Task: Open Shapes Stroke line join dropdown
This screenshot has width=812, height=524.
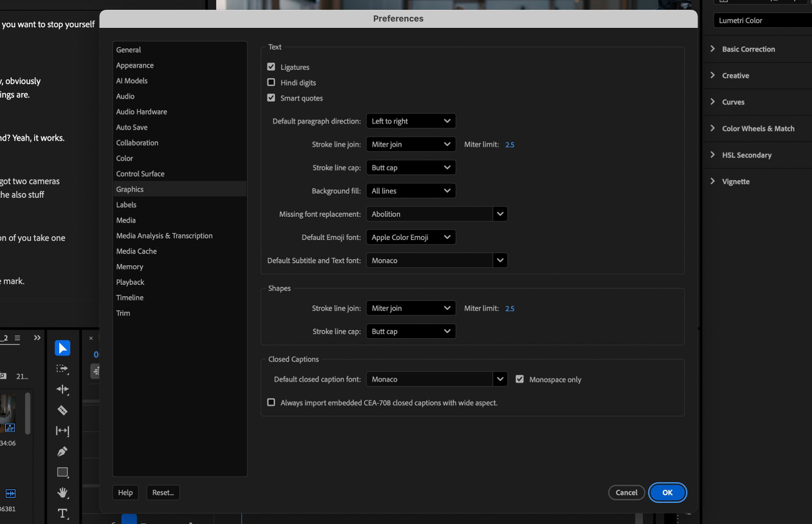Action: click(411, 308)
